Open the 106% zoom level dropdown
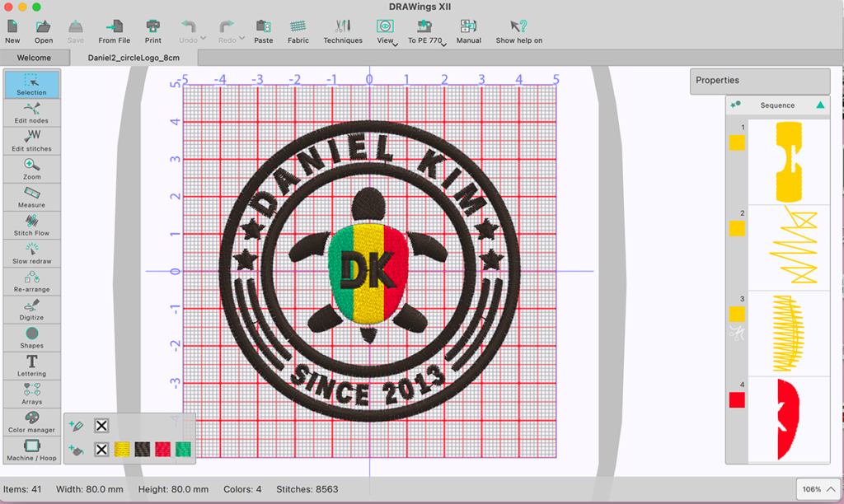 818,489
